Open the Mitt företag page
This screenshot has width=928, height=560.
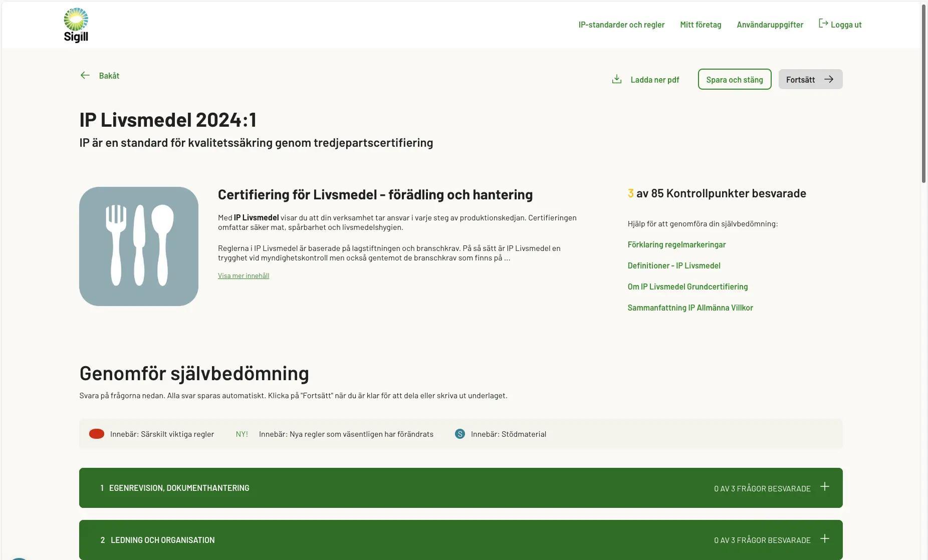(x=701, y=24)
